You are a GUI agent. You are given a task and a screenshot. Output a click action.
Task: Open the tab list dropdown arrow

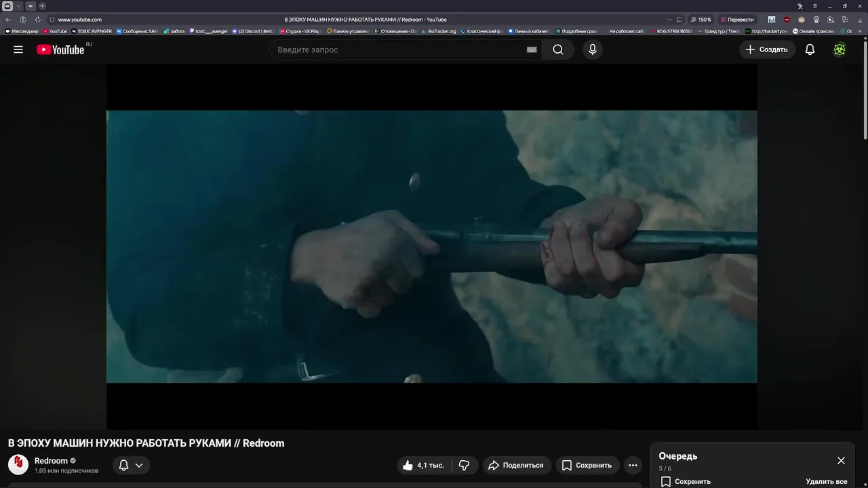pyautogui.click(x=18, y=6)
